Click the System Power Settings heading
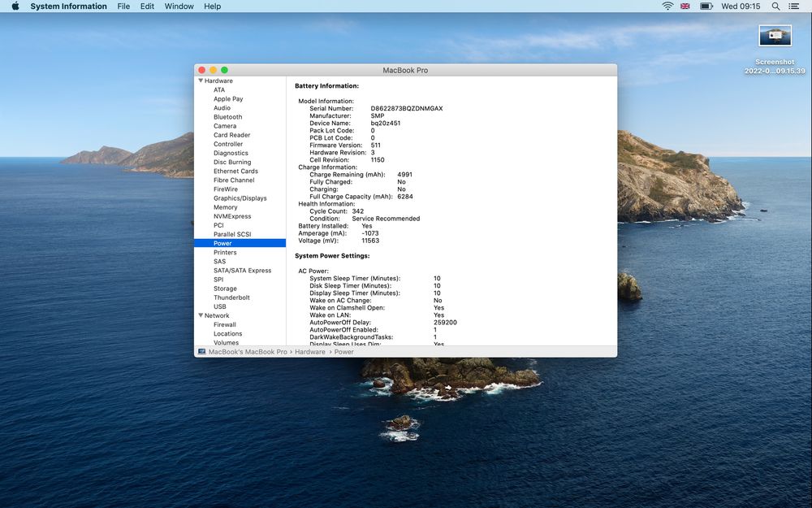The width and height of the screenshot is (812, 508). (332, 256)
